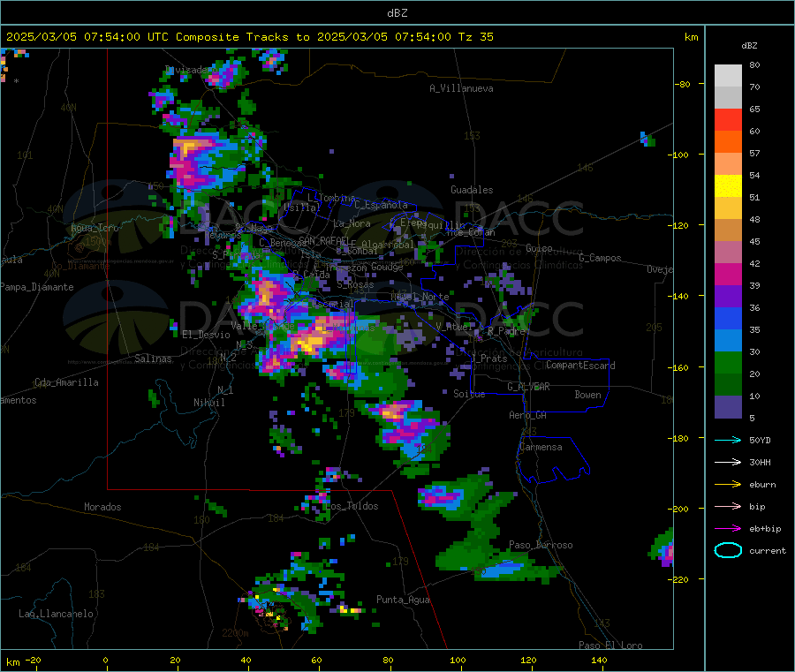Click the Oveja label at map edge
Image resolution: width=795 pixels, height=672 pixels.
pos(660,270)
